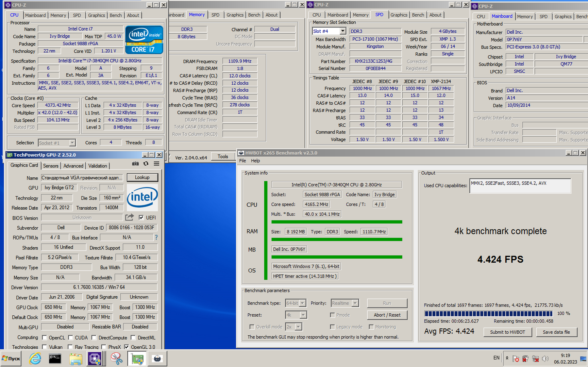This screenshot has width=588, height=367.
Task: Open the Socket #1 selection dropdown
Action: [x=72, y=143]
